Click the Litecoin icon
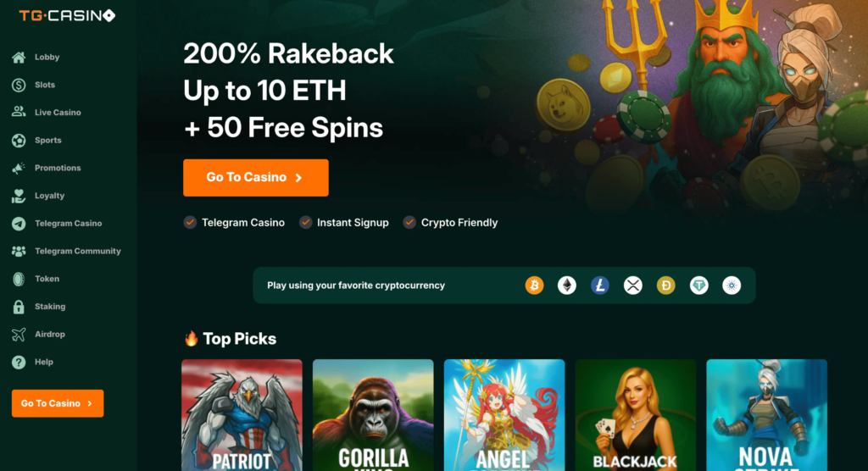This screenshot has height=471, width=868. pyautogui.click(x=600, y=285)
